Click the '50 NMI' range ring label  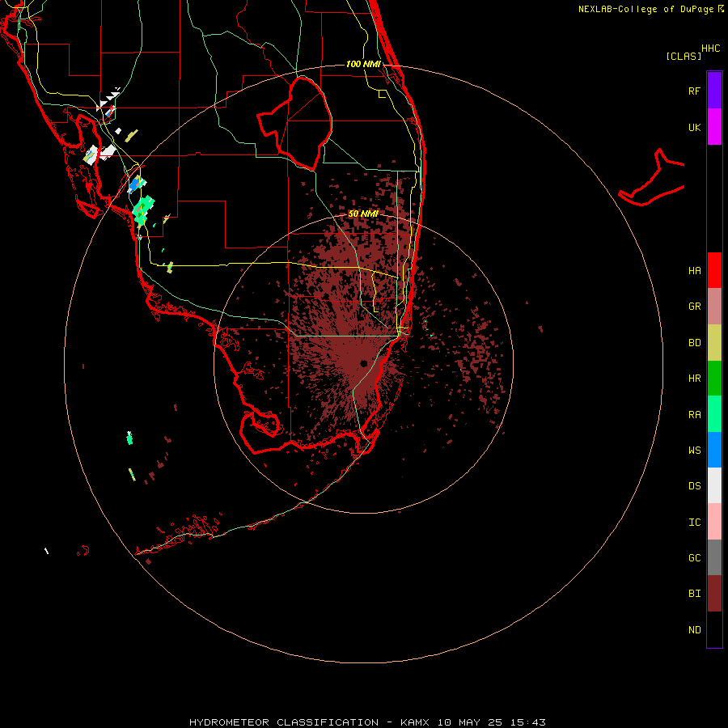click(x=363, y=214)
